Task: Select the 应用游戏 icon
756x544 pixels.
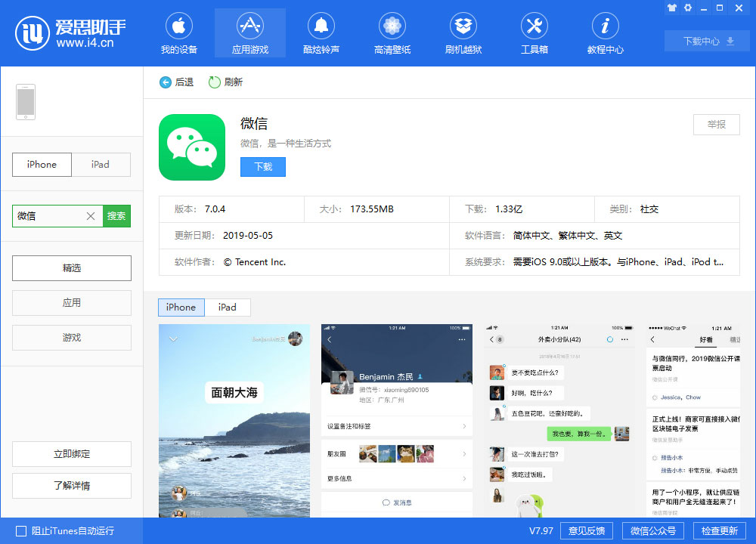Action: (x=249, y=32)
